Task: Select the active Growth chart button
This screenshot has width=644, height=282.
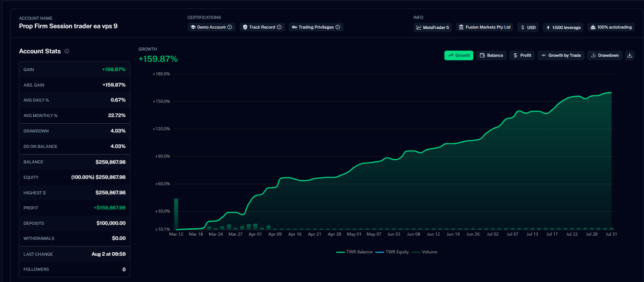Action: pos(459,55)
